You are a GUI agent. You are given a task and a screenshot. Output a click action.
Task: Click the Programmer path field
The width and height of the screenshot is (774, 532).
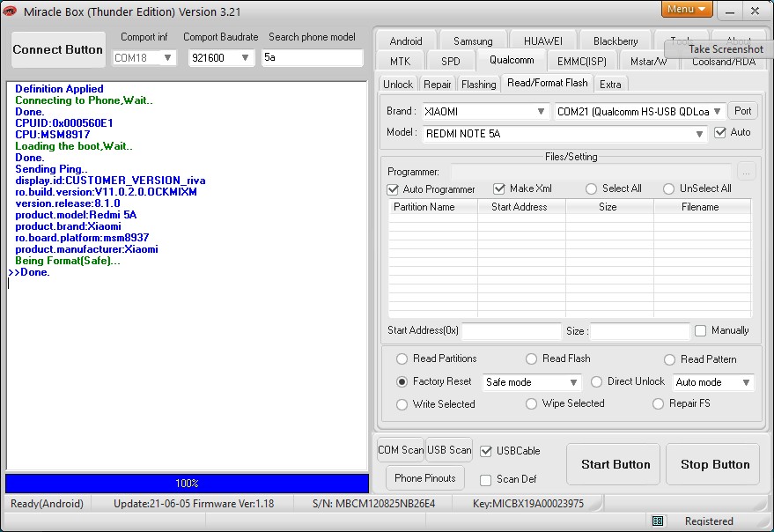[591, 172]
